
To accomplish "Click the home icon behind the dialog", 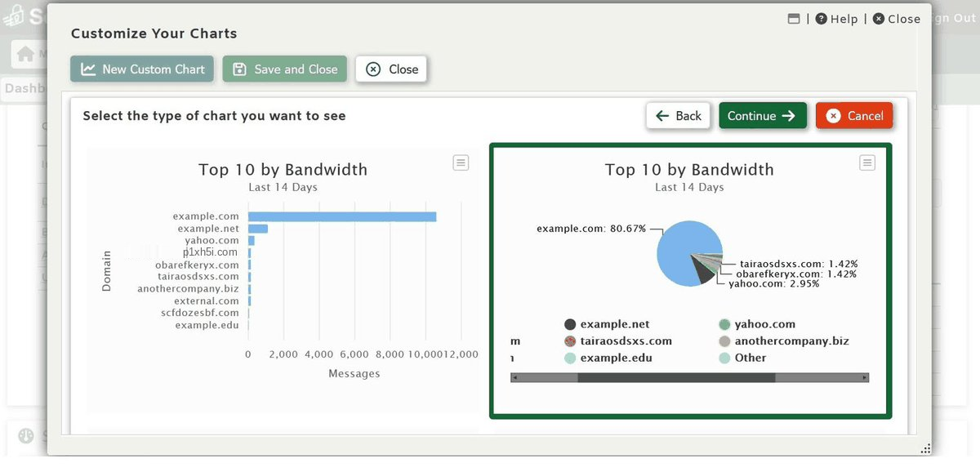I will pos(26,54).
